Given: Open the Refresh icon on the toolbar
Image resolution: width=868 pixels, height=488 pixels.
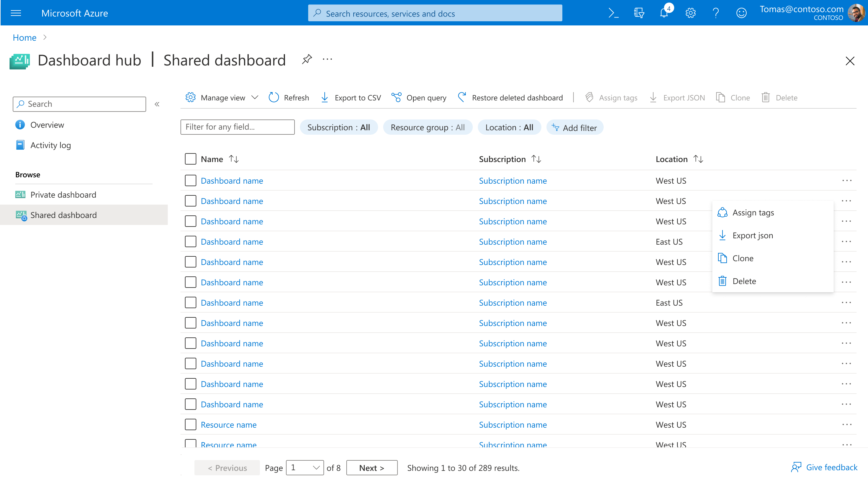Looking at the screenshot, I should pyautogui.click(x=274, y=98).
